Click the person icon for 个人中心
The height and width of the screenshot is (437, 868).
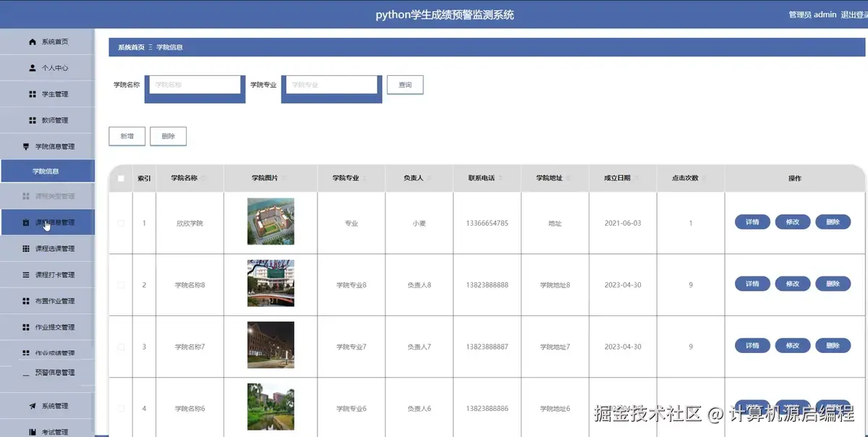33,68
